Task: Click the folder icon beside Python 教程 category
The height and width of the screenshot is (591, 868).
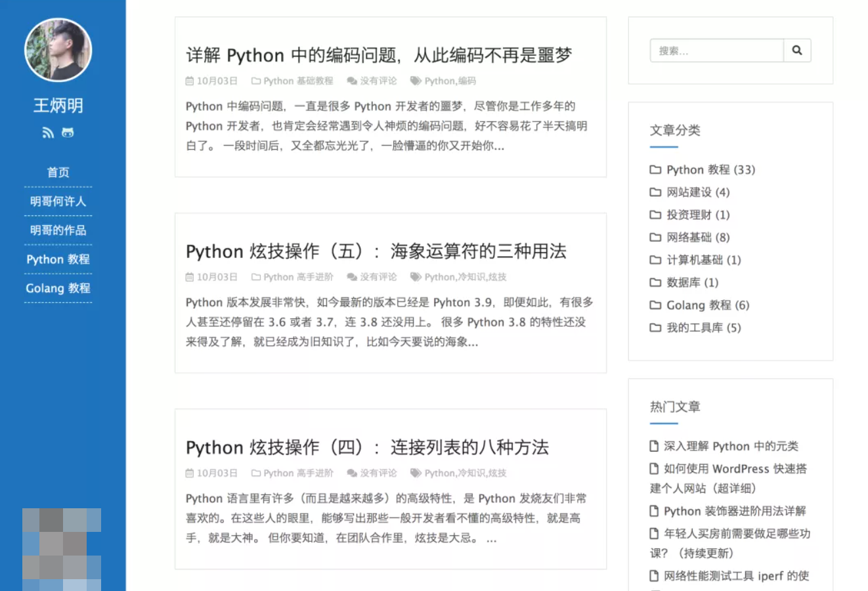Action: (655, 169)
